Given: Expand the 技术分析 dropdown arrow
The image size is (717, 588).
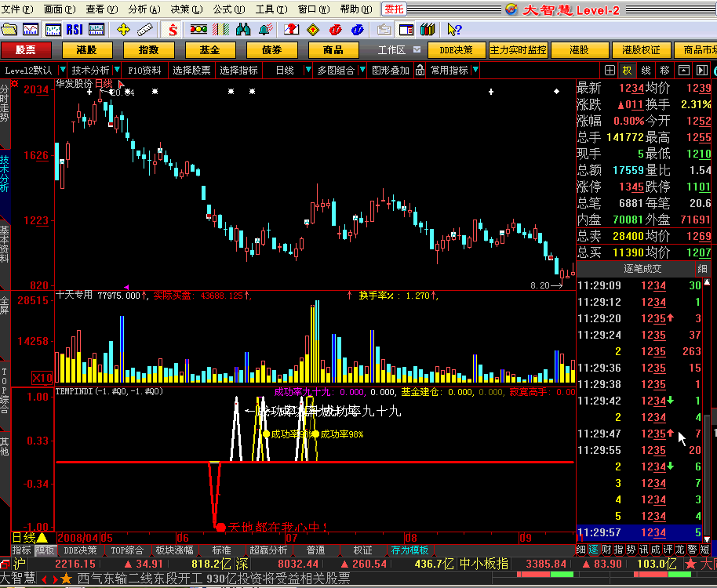Looking at the screenshot, I should (117, 70).
